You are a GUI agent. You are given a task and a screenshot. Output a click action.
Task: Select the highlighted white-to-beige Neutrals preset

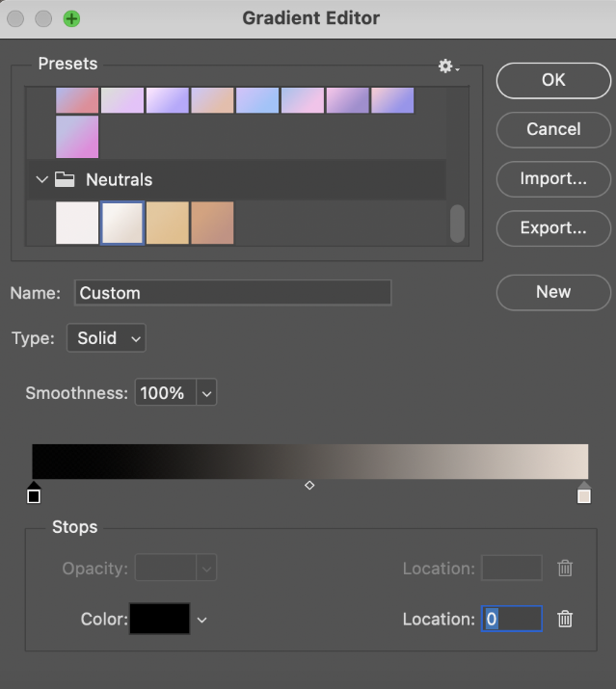122,223
